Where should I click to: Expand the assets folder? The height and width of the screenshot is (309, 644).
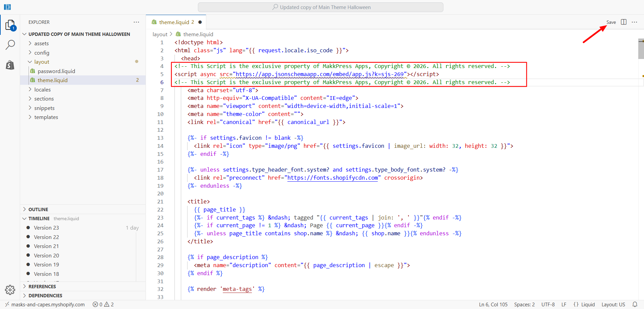pyautogui.click(x=41, y=43)
